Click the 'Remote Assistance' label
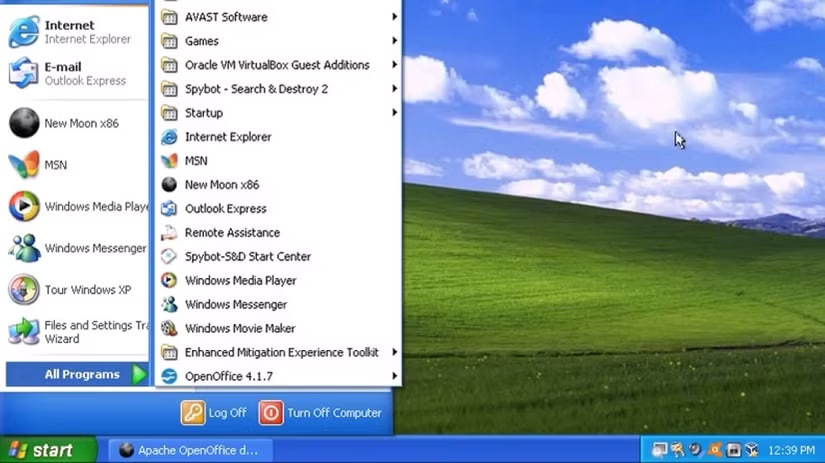 232,233
